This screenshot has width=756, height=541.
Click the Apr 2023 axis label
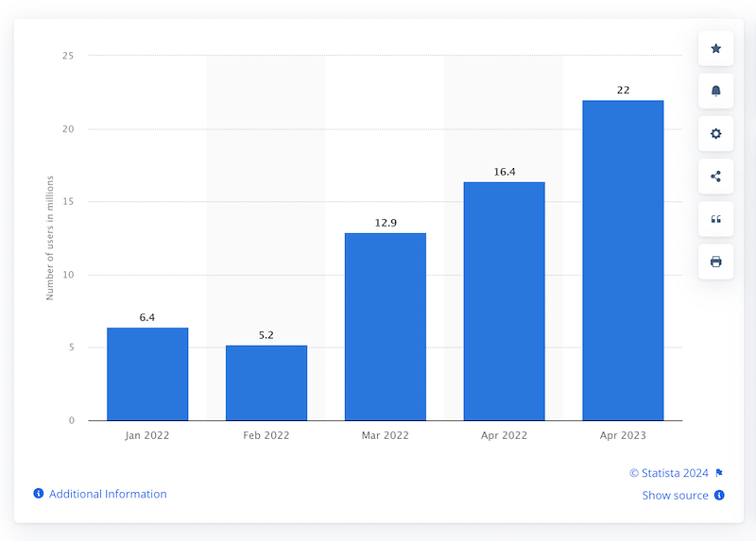(623, 435)
